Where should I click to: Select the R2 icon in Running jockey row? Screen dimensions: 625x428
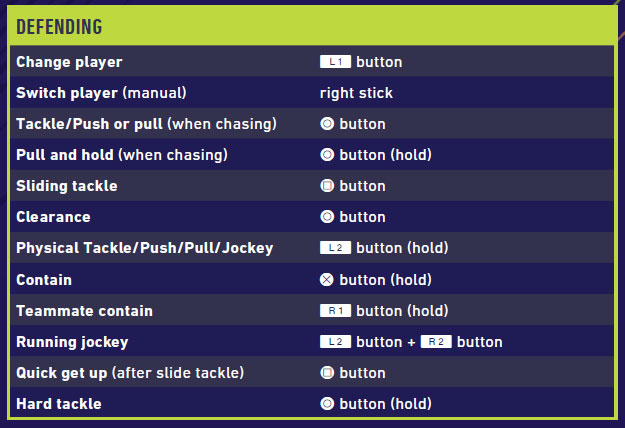[436, 342]
